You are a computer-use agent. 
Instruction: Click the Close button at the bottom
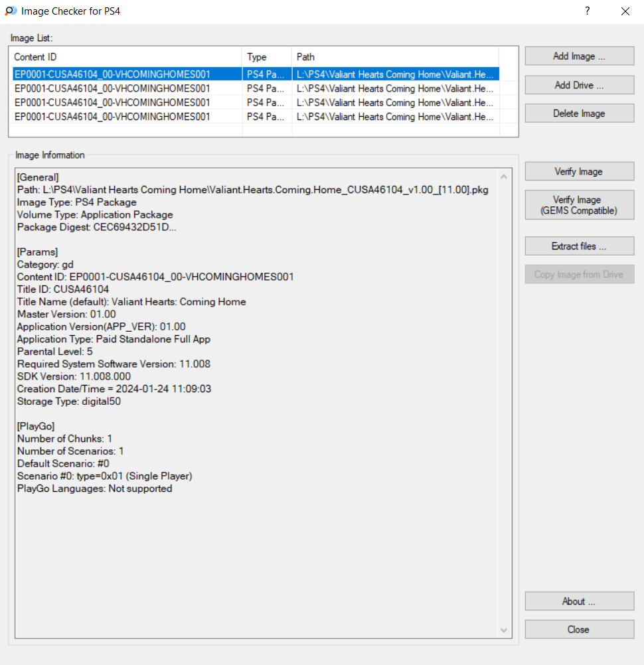pyautogui.click(x=580, y=629)
